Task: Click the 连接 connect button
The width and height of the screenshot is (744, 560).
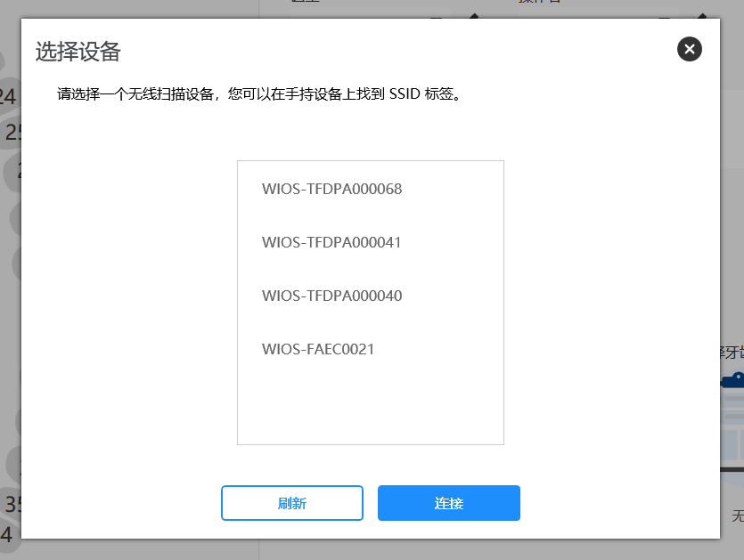Action: [449, 503]
